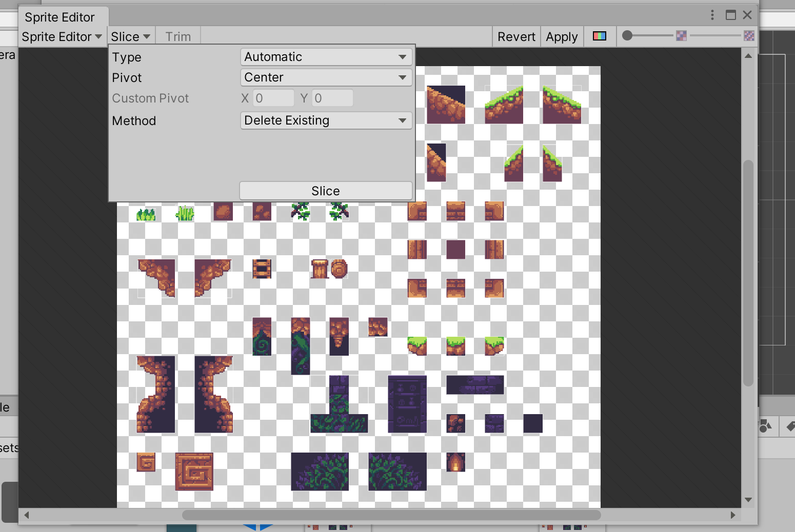Click the checkered texture icon at the toolbar's right end

click(x=749, y=36)
